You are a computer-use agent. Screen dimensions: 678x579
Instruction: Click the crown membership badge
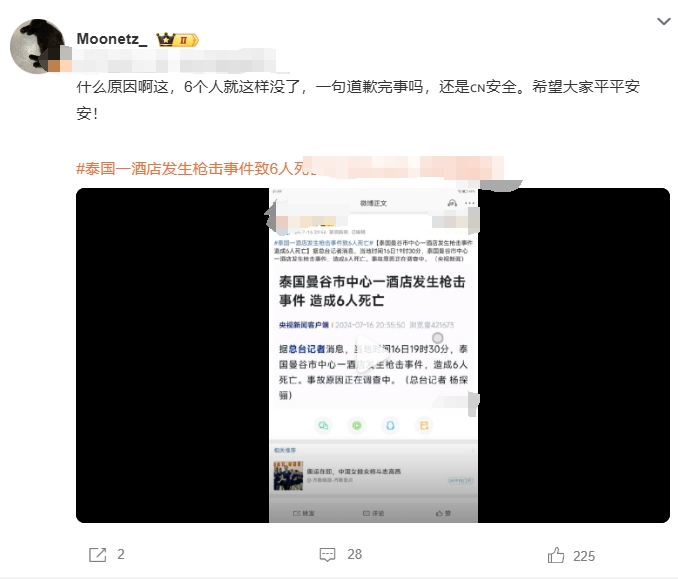177,40
